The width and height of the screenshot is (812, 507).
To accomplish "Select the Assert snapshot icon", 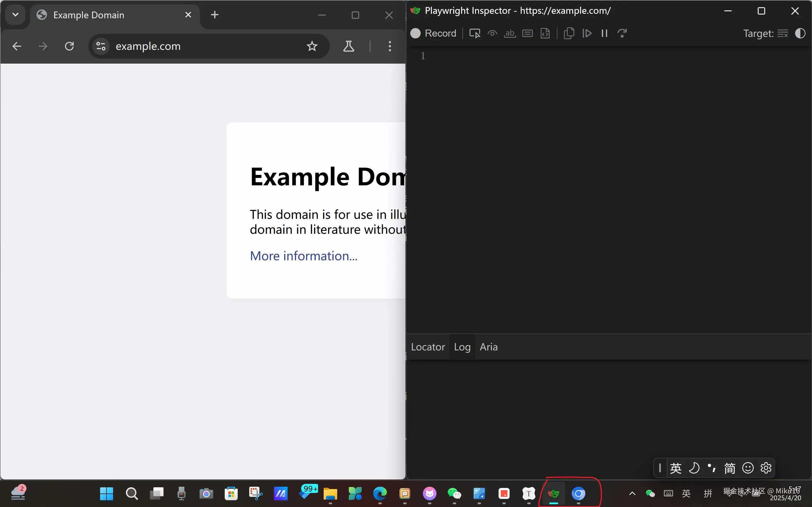I will pos(545,33).
